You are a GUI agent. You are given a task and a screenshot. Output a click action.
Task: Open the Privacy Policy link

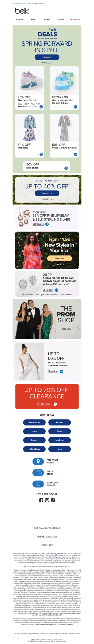[47, 545]
